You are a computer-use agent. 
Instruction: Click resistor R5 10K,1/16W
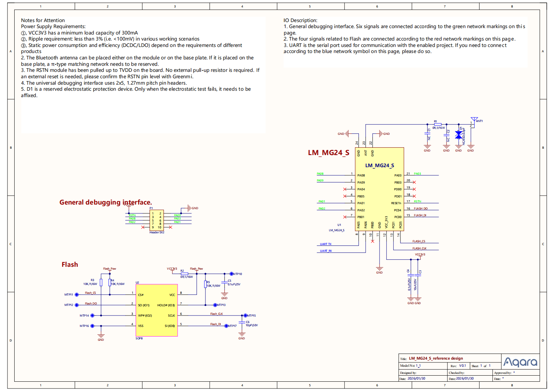pos(205,284)
